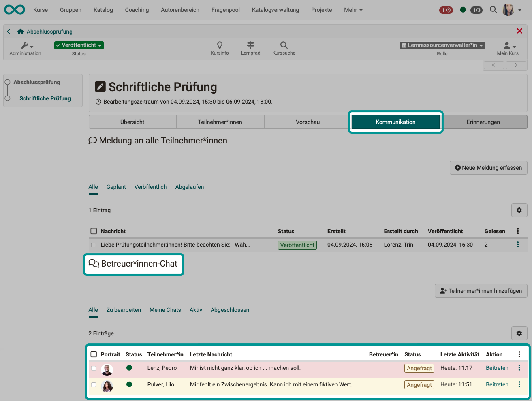Open the Lernpfad signpost icon
Viewport: 532px width, 401px height.
tap(250, 45)
